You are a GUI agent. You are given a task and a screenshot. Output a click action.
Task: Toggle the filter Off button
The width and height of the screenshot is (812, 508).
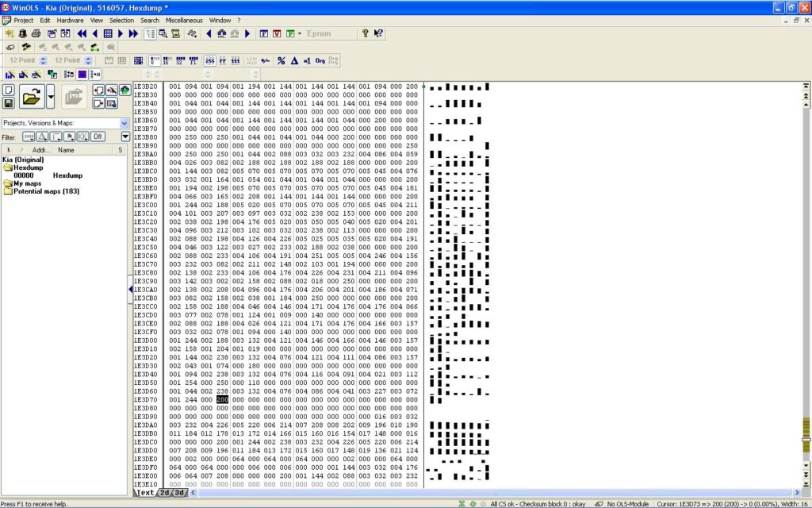click(x=98, y=137)
